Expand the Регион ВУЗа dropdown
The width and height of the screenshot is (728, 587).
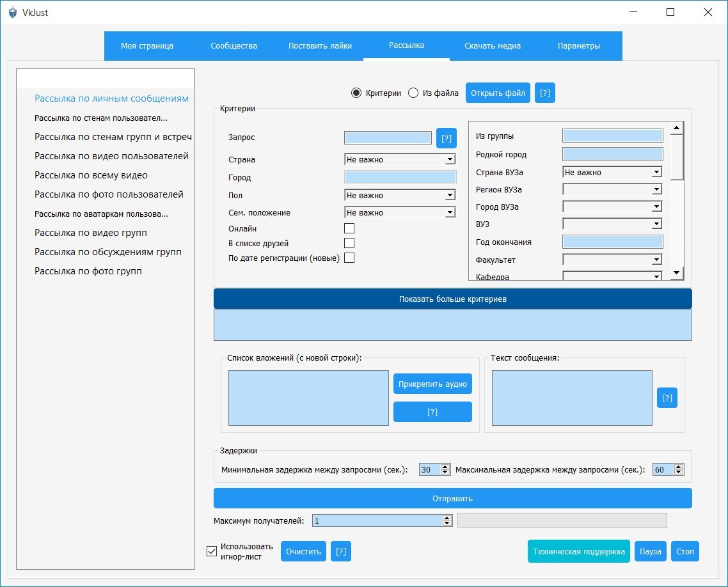tap(612, 189)
